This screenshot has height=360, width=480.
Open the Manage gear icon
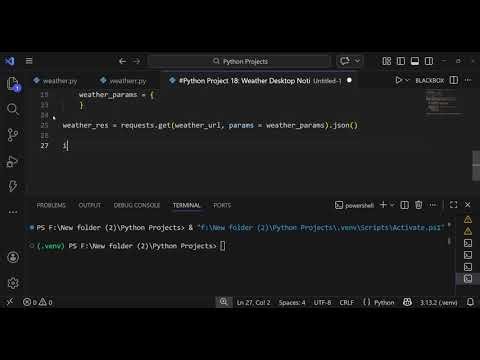click(x=13, y=283)
